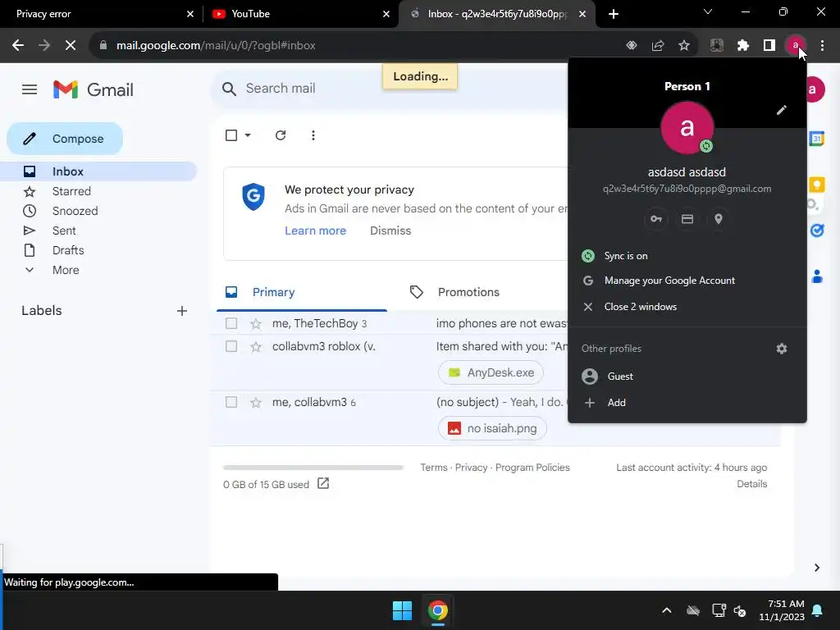This screenshot has height=630, width=840.
Task: Open tab search dropdown in title bar
Action: [708, 11]
